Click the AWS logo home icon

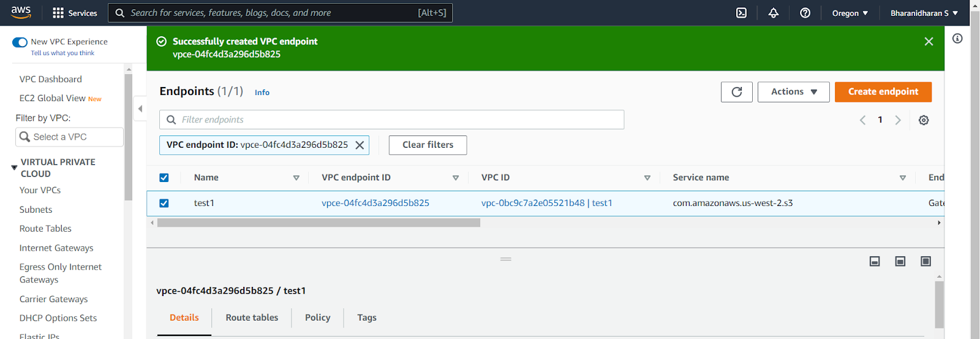21,12
